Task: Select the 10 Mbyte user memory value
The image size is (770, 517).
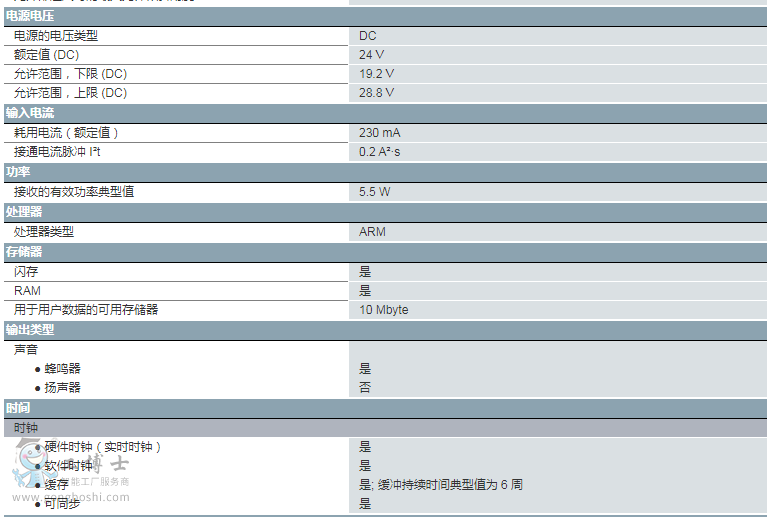Action: coord(384,310)
